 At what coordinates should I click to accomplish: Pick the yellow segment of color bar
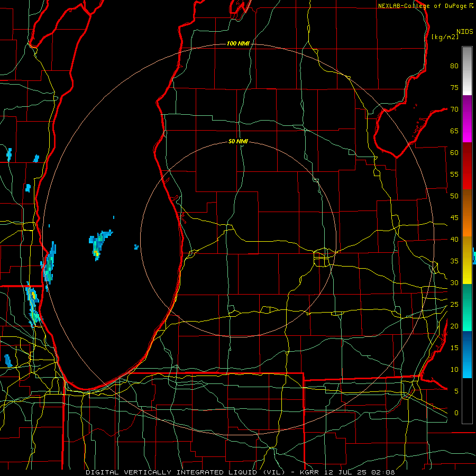click(x=467, y=260)
